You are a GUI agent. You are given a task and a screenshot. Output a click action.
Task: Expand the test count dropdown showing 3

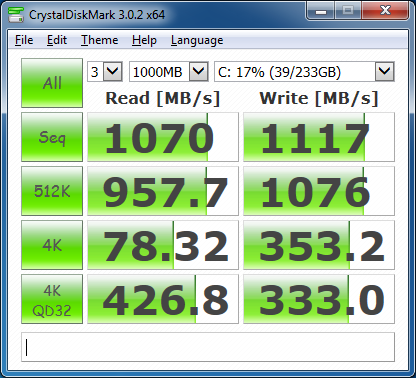[x=113, y=71]
